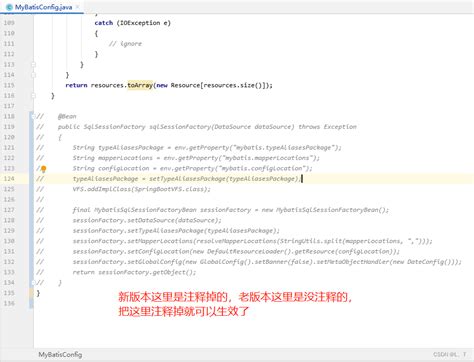
Task: Click the gutter line number 135
Action: (x=9, y=293)
